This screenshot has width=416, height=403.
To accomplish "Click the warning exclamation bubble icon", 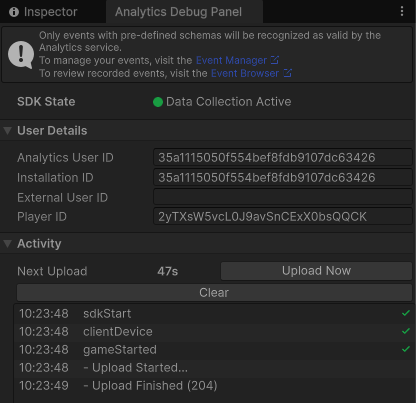I will tap(21, 54).
